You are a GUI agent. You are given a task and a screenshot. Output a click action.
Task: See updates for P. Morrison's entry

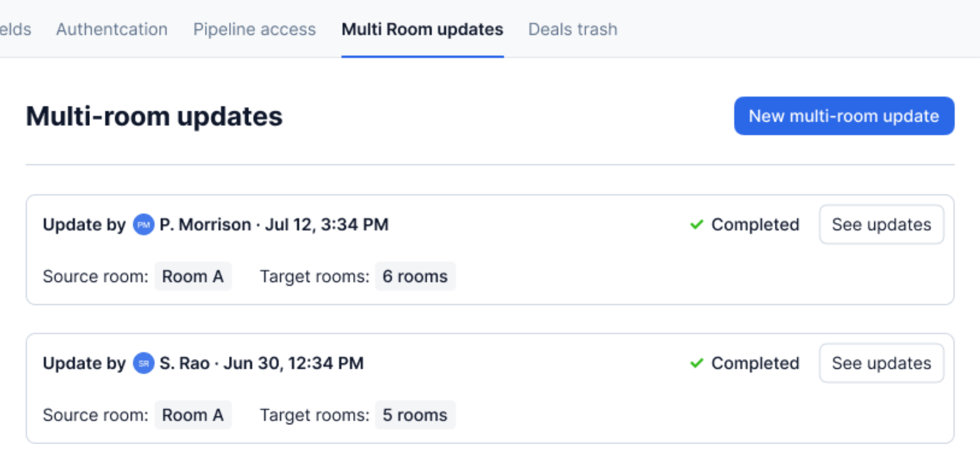click(881, 225)
